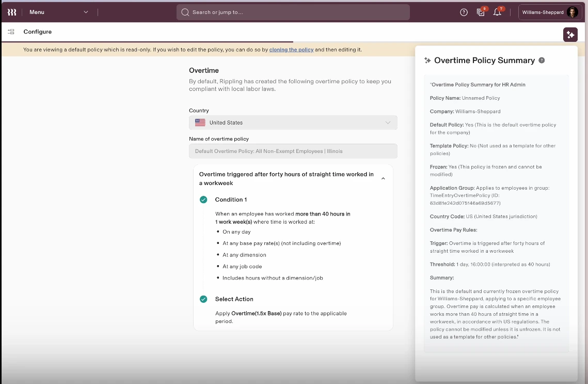Image resolution: width=588 pixels, height=384 pixels.
Task: Toggle the sidebar list icon beside Configure
Action: pyautogui.click(x=11, y=32)
